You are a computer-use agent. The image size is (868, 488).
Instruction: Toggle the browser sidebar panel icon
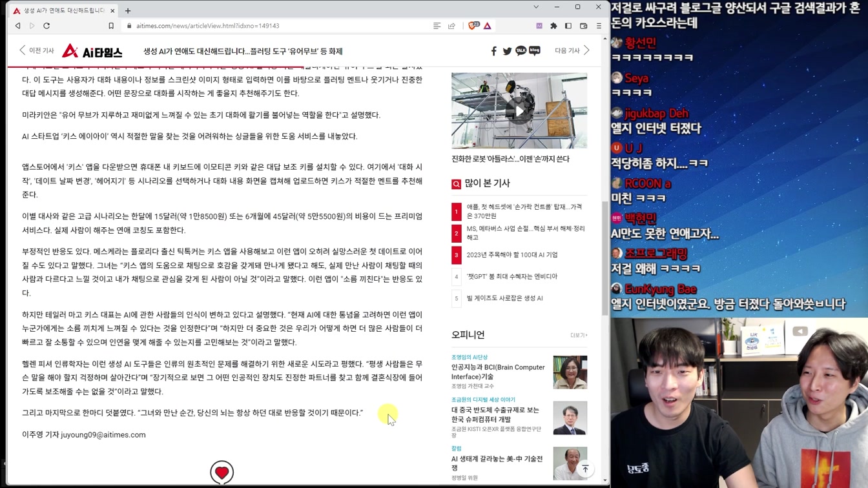point(568,26)
